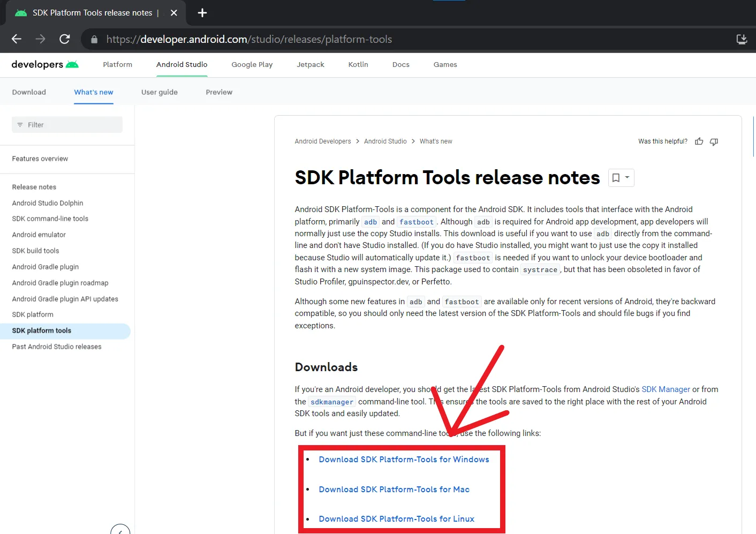The image size is (756, 534).
Task: Open Android Gradle plugin sidebar item
Action: [46, 267]
